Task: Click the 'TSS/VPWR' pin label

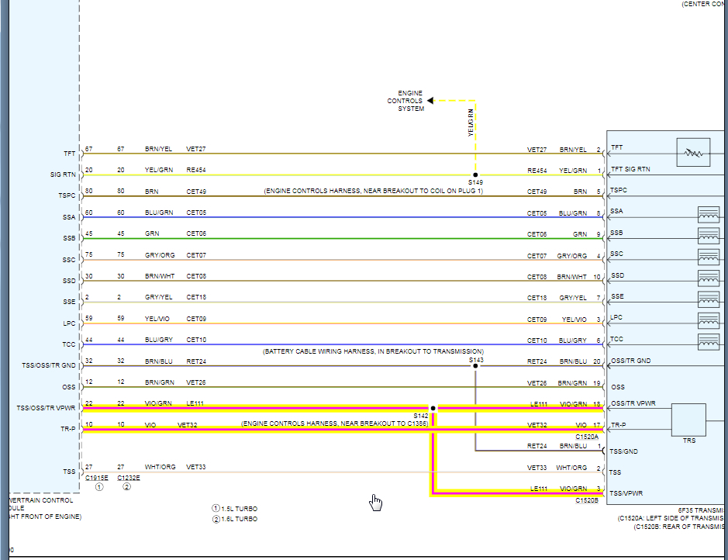Action: pos(626,493)
